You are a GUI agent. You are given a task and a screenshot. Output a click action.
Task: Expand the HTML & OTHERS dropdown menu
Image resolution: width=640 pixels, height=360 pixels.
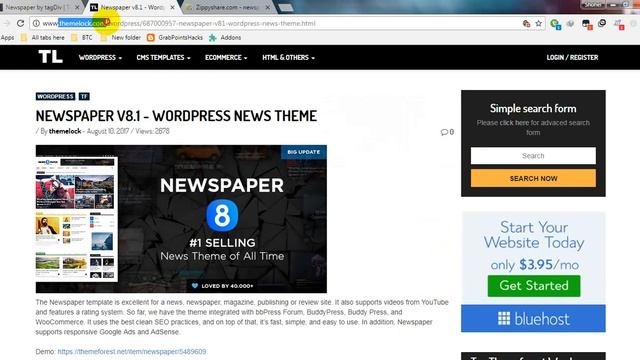point(288,58)
